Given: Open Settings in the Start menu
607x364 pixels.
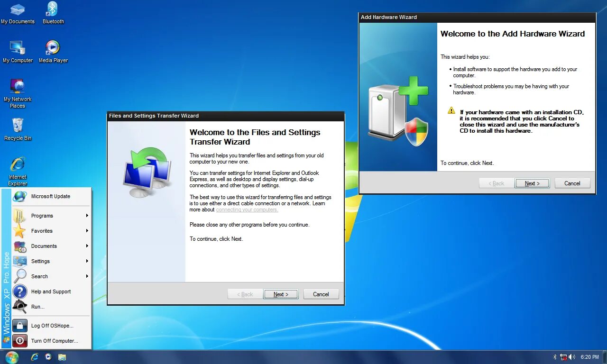Looking at the screenshot, I should click(x=51, y=261).
